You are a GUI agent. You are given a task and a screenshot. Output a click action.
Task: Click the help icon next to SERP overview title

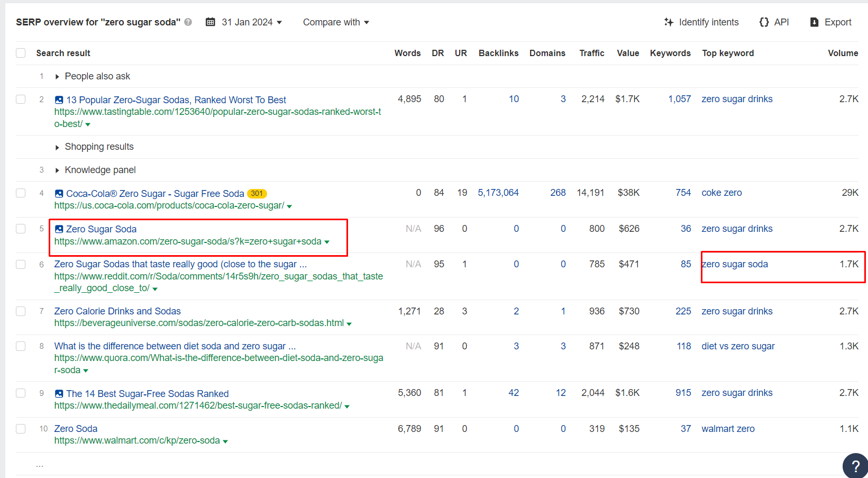[188, 22]
